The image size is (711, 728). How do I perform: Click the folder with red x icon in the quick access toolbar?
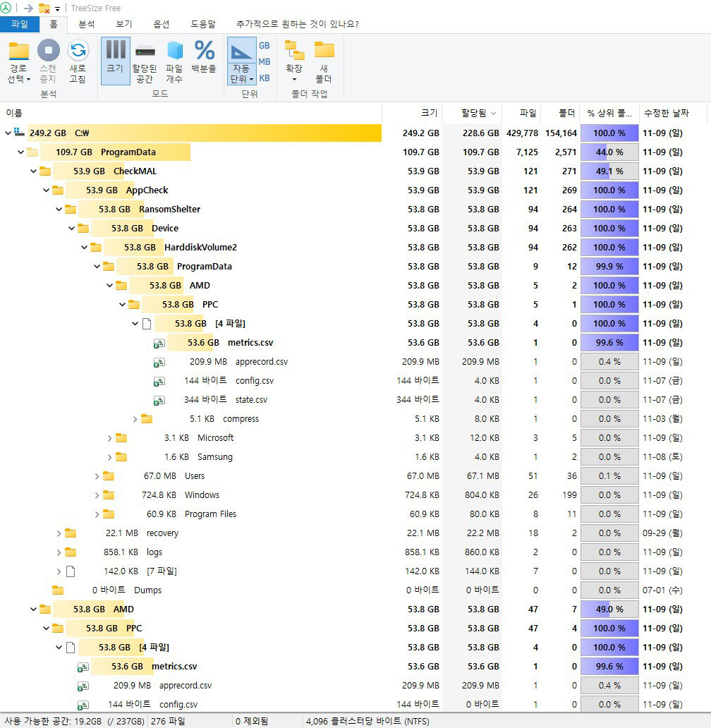[x=44, y=8]
